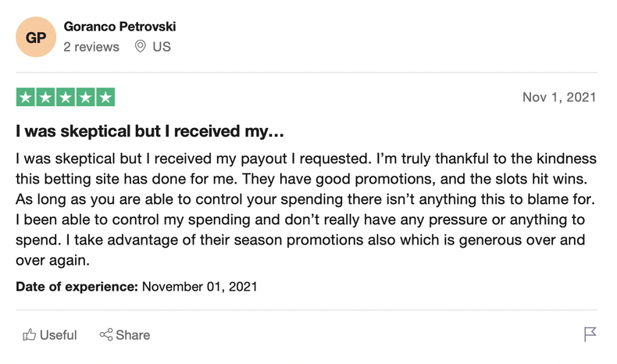Select the "US" country label
617x364 pixels.
click(162, 47)
